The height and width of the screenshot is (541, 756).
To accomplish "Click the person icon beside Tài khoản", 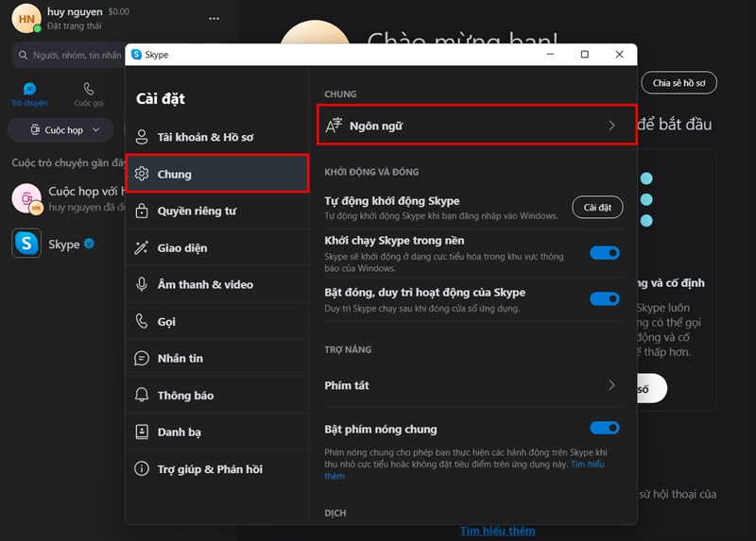I will click(142, 137).
